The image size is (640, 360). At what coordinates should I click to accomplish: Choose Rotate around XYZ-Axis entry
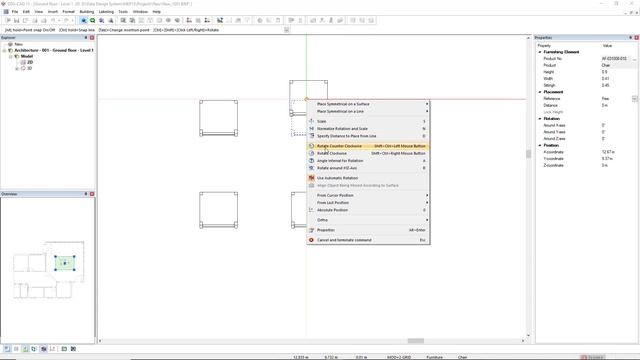tap(368, 168)
